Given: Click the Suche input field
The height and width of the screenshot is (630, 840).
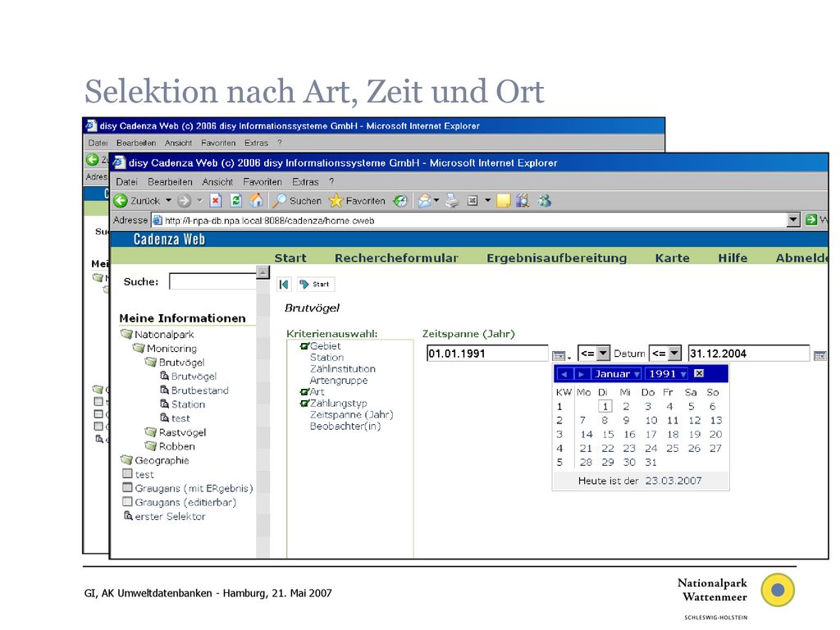Looking at the screenshot, I should coord(212,281).
